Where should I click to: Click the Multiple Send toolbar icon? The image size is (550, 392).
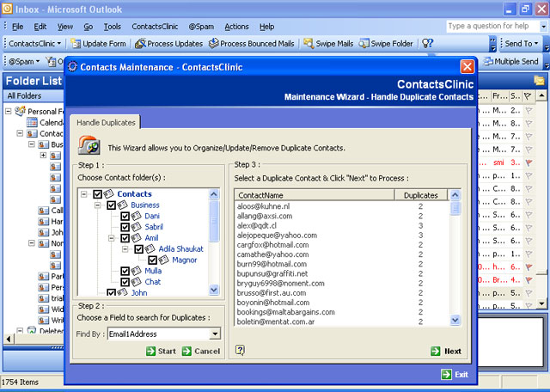[x=488, y=61]
